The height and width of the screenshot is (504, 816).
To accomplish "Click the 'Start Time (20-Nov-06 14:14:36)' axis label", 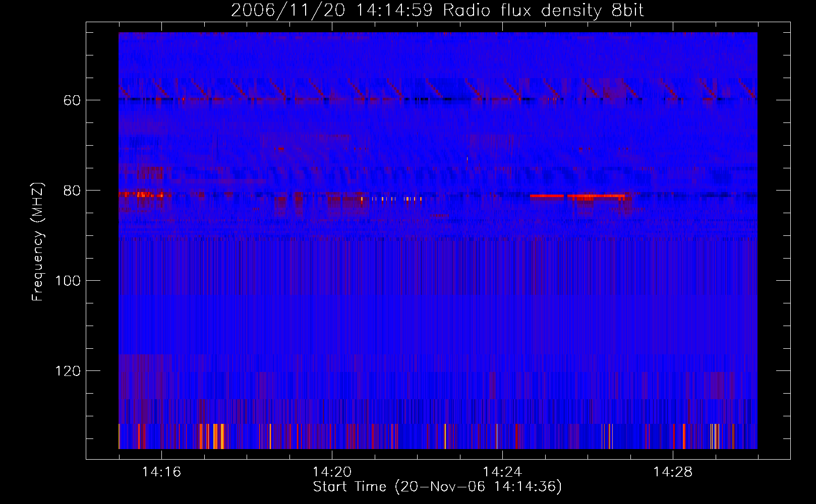I will (437, 487).
